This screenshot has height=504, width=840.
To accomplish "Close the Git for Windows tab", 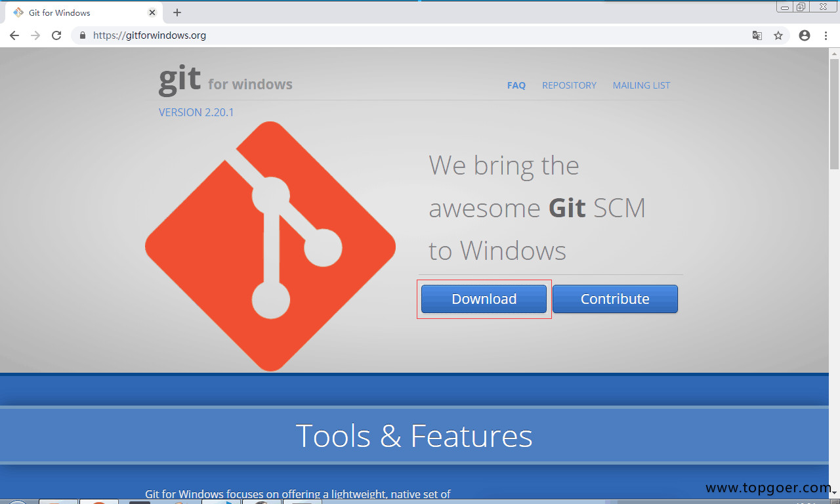I will point(152,12).
